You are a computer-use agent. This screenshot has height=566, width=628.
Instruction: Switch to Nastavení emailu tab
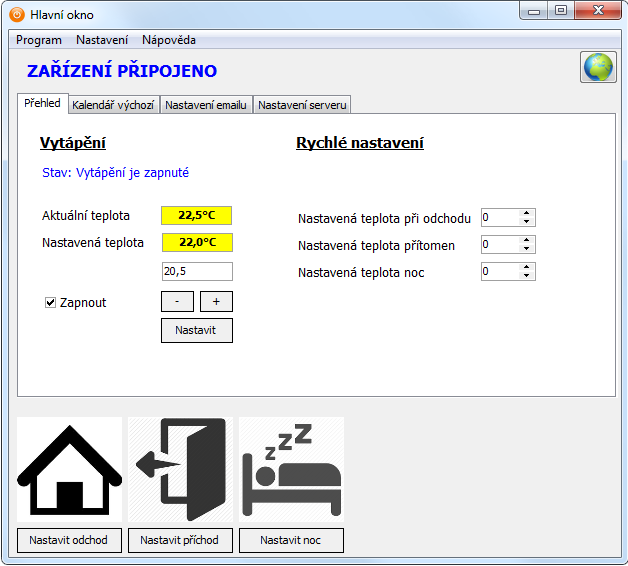206,105
